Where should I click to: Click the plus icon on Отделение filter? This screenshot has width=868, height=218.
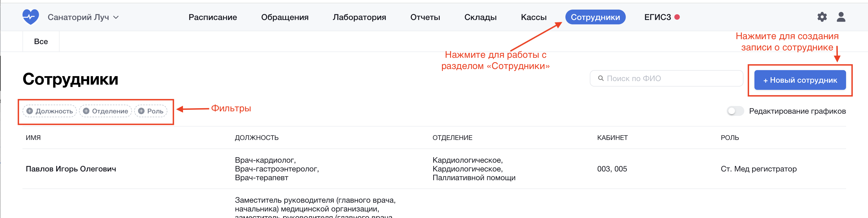point(86,111)
